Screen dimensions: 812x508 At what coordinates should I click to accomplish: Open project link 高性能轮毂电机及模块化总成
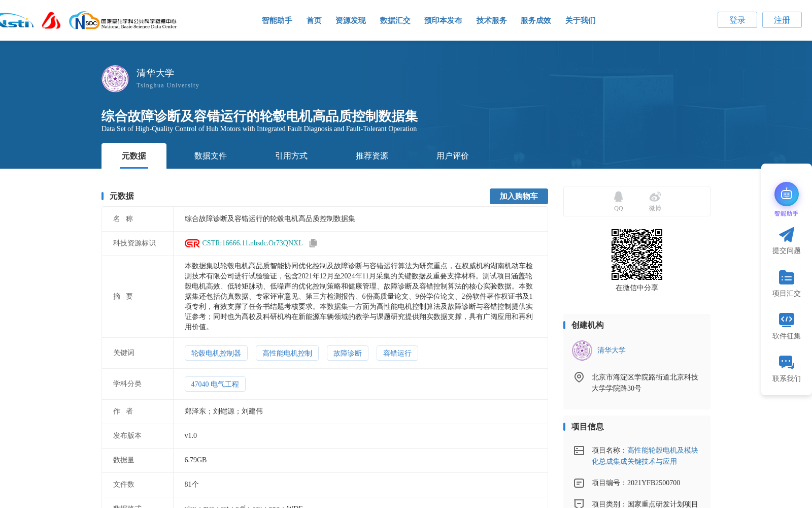(x=645, y=456)
